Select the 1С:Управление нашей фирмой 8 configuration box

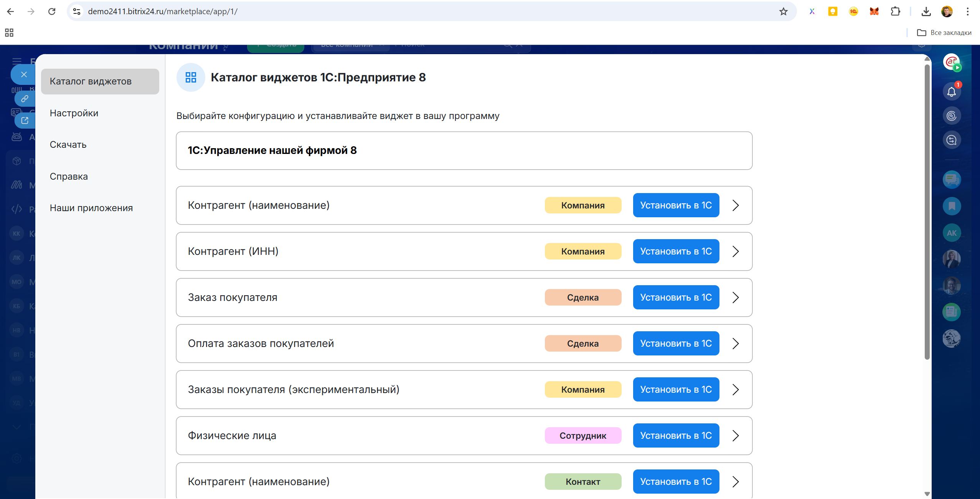coord(464,150)
